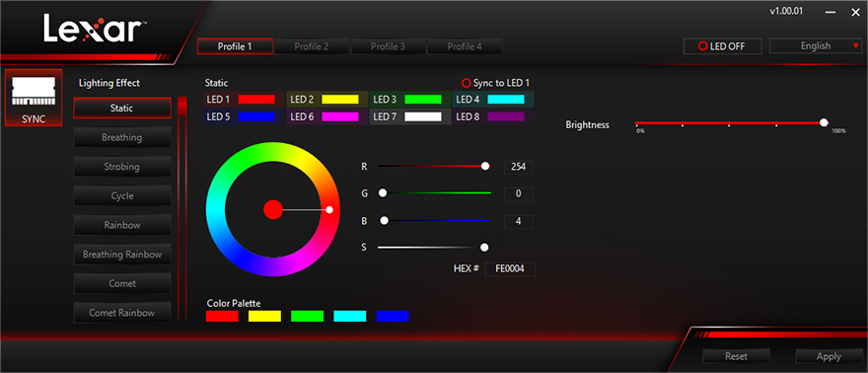Click the R red slider handle

(485, 166)
